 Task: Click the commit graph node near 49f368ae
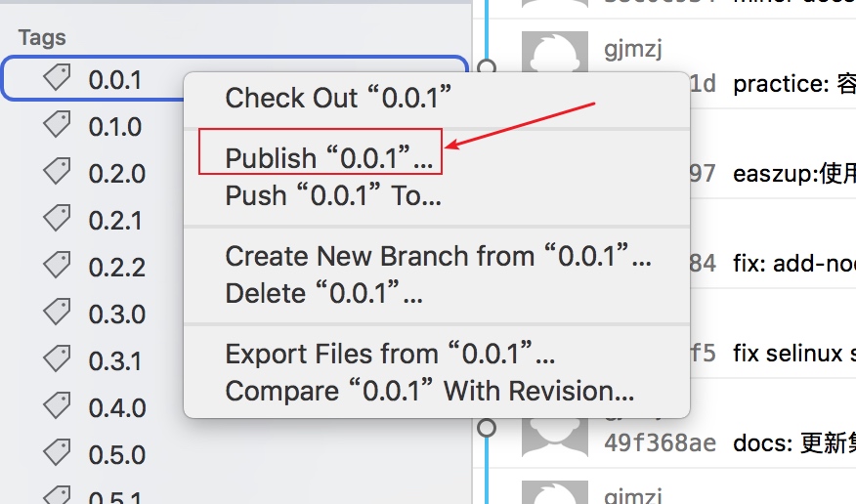(487, 428)
